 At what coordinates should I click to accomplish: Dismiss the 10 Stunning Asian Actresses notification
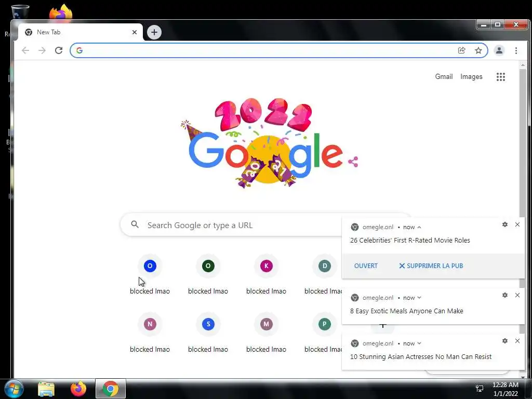[x=517, y=341]
